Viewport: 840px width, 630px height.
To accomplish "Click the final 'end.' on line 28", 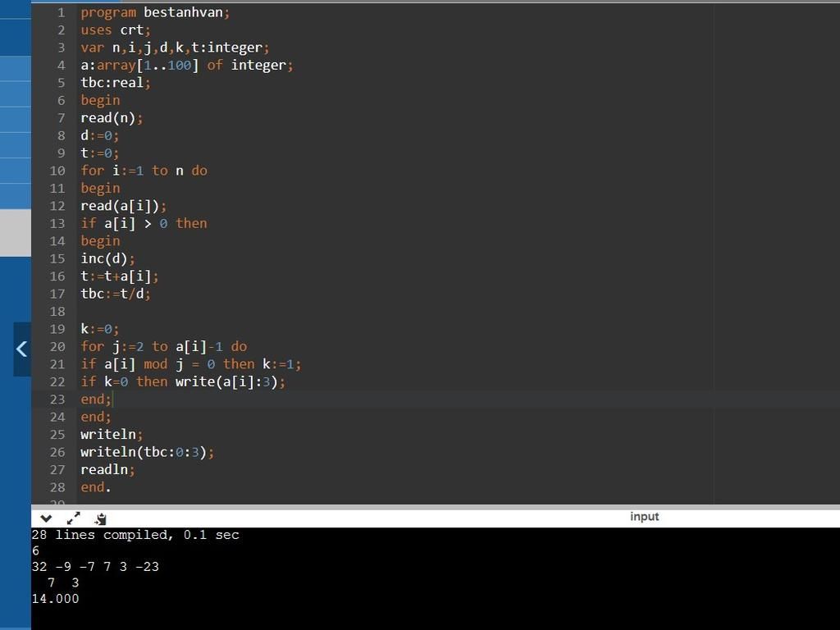I will (96, 487).
